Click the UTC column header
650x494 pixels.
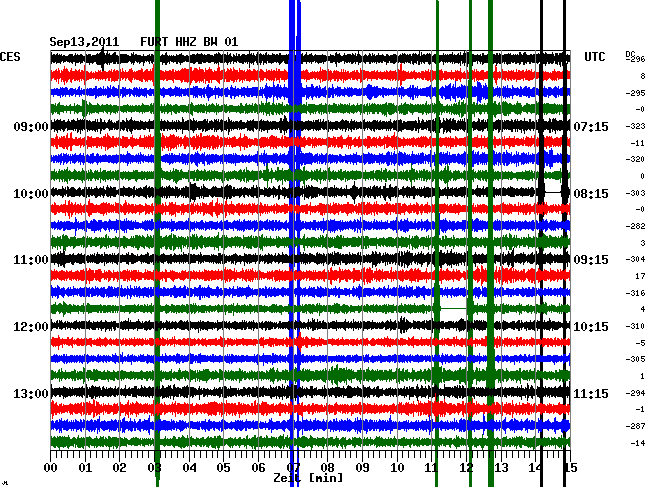(594, 57)
